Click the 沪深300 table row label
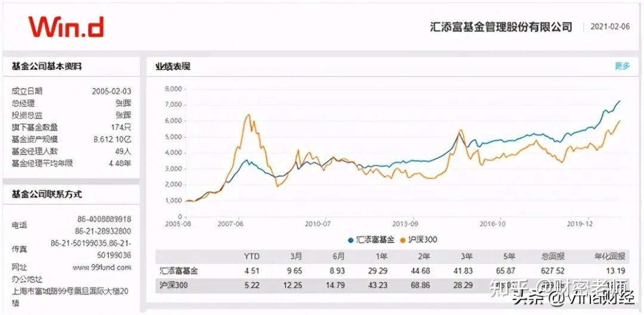 point(174,285)
